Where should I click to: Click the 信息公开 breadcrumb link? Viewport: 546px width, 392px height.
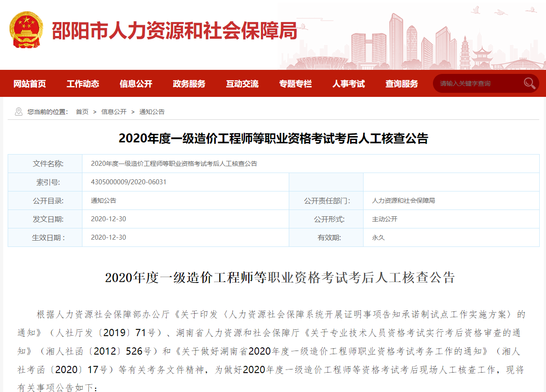(x=114, y=112)
